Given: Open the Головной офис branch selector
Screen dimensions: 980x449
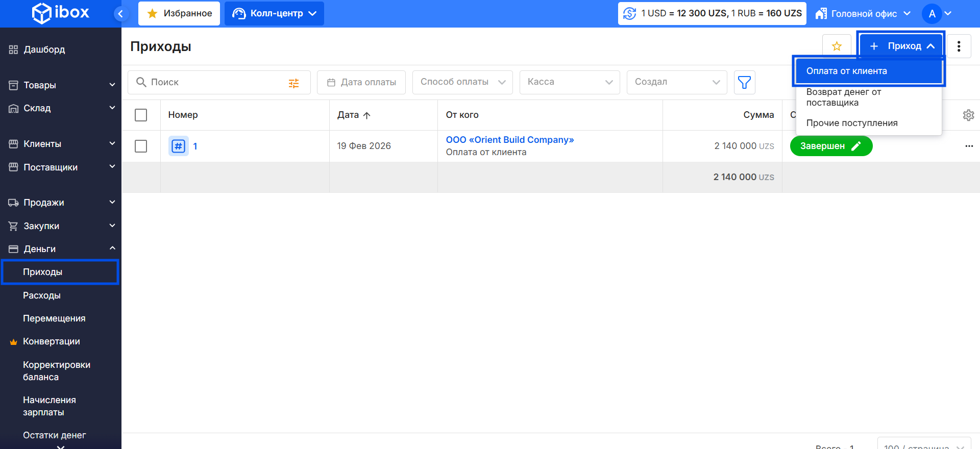Looking at the screenshot, I should tap(863, 14).
